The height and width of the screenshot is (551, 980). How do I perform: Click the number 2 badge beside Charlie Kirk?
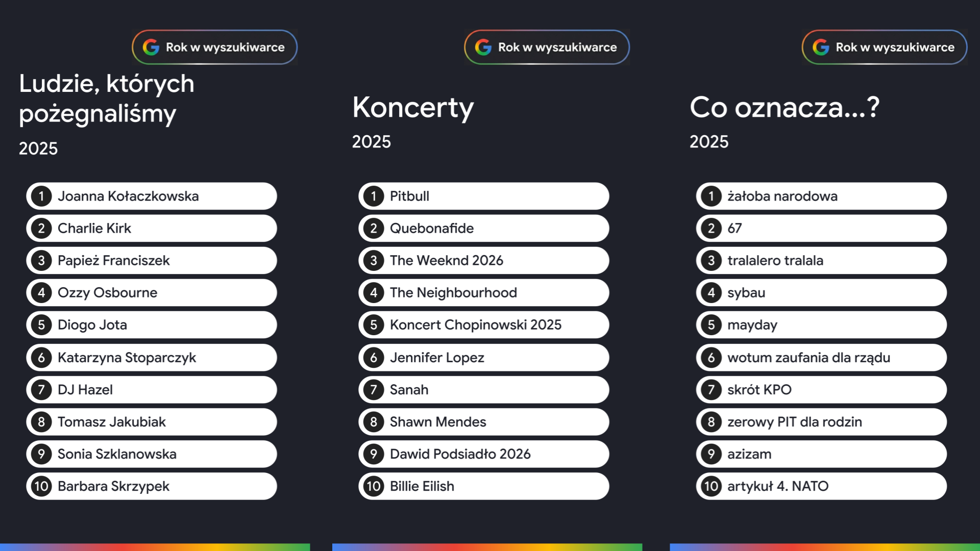pos(41,229)
